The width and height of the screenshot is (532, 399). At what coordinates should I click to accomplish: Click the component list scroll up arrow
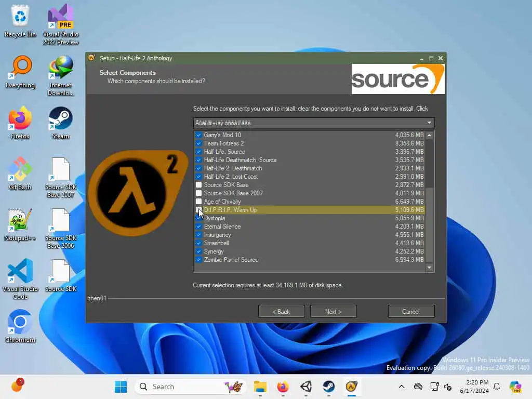pyautogui.click(x=430, y=135)
